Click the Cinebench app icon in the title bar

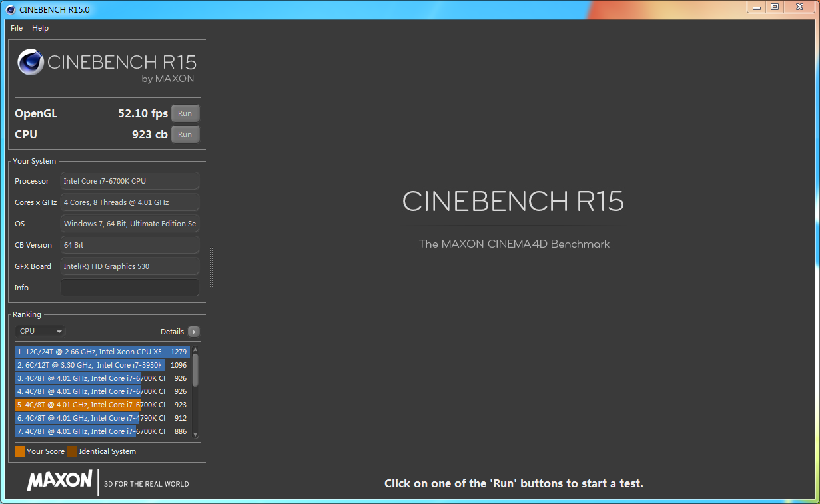coord(11,9)
